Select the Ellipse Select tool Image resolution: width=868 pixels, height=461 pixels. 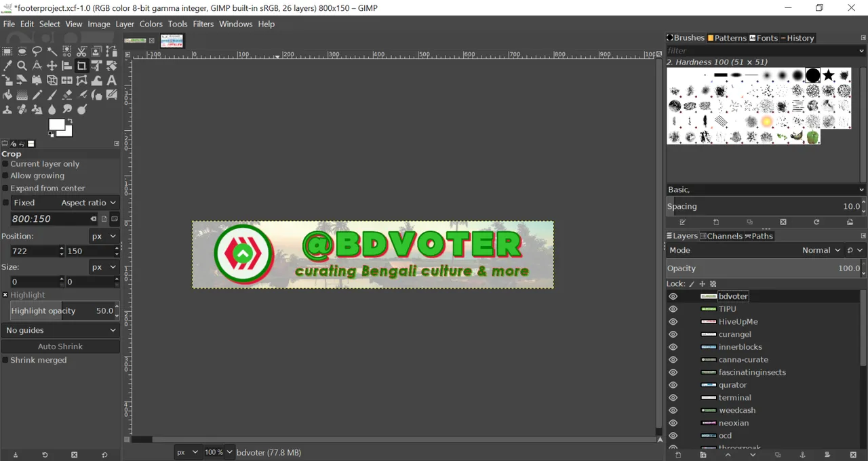[22, 51]
